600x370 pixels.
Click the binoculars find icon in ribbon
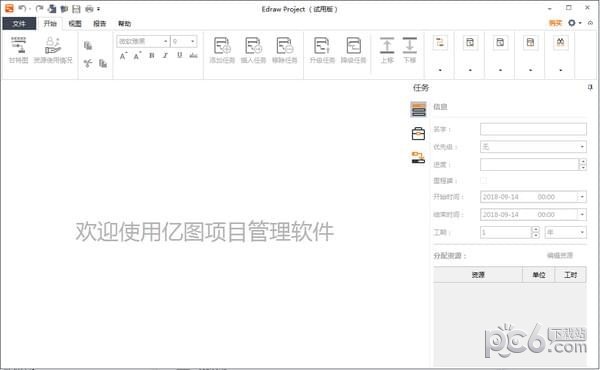561,42
